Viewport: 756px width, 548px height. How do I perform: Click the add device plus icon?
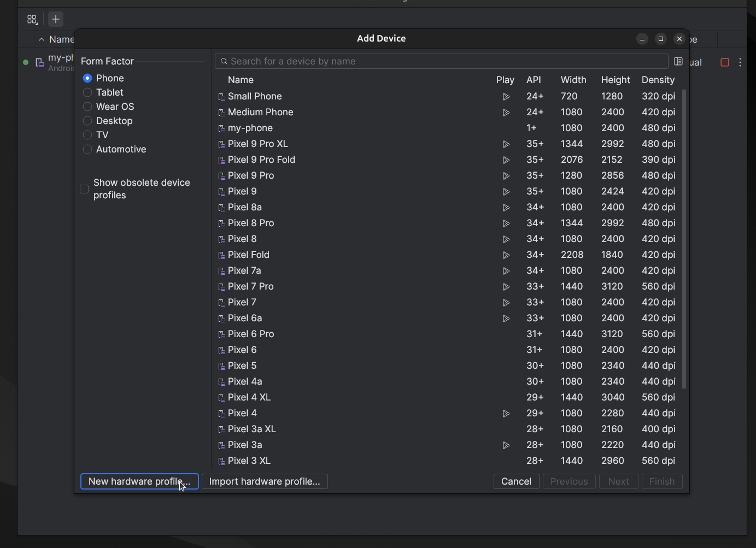coord(56,19)
